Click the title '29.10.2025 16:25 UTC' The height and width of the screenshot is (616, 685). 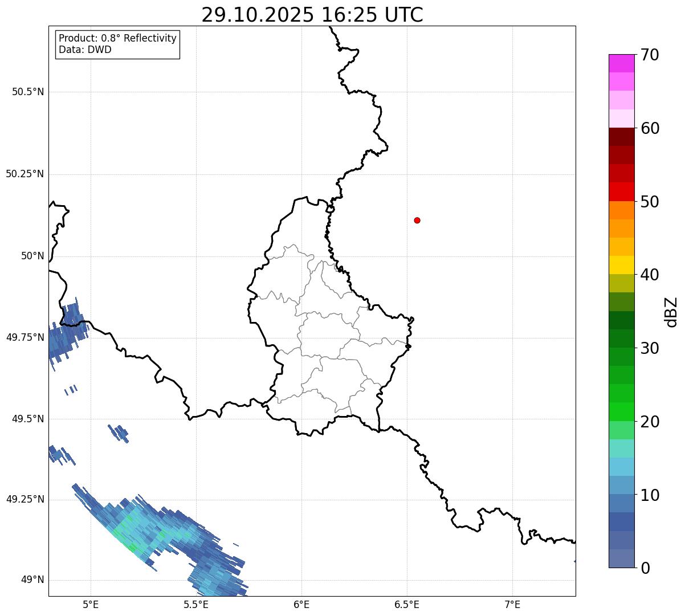[312, 15]
